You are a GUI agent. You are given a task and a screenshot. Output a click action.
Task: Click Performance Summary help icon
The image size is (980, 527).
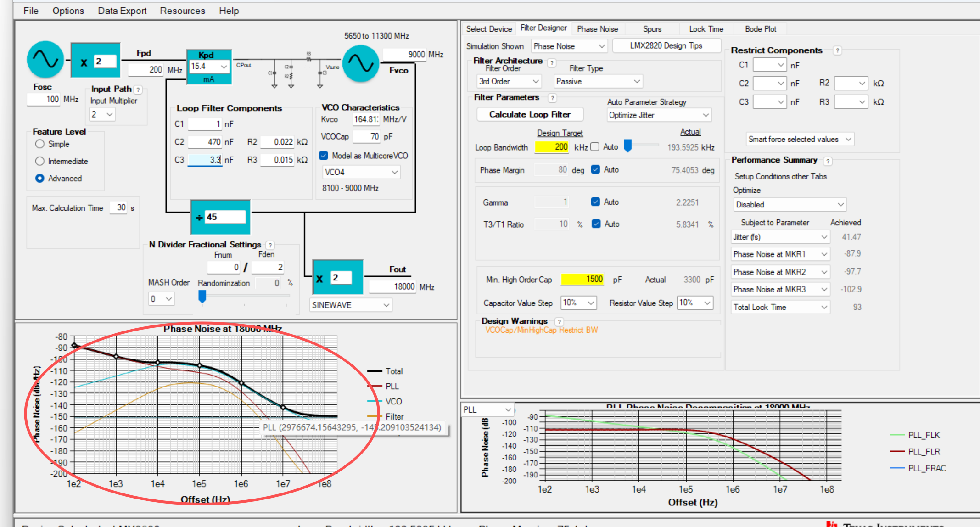point(828,161)
